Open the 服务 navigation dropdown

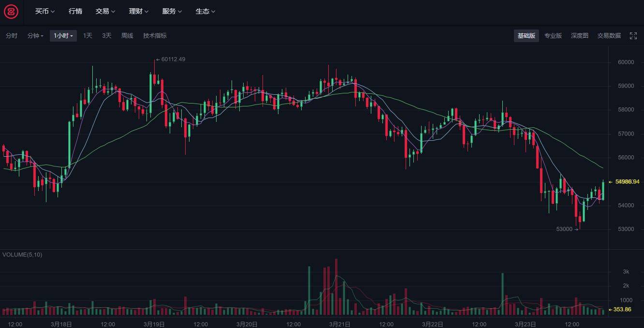[x=172, y=11]
